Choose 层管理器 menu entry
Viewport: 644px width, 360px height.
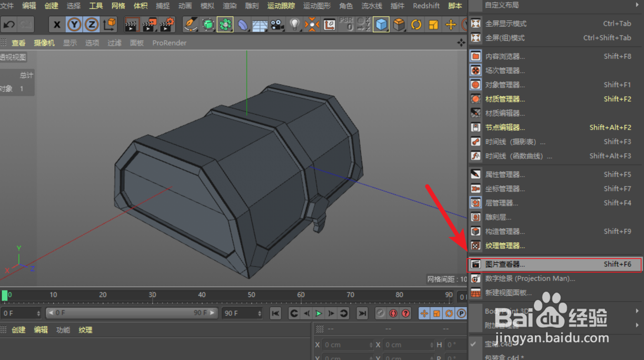[554, 203]
